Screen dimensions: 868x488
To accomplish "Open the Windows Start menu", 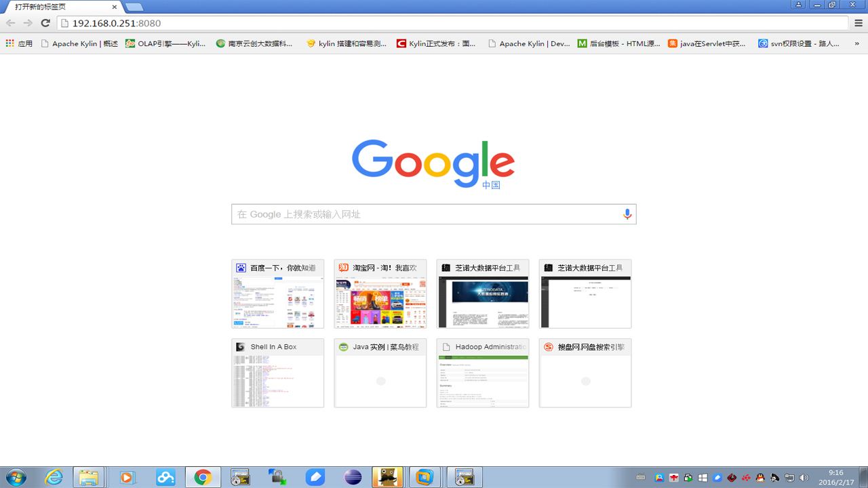I will click(x=15, y=477).
